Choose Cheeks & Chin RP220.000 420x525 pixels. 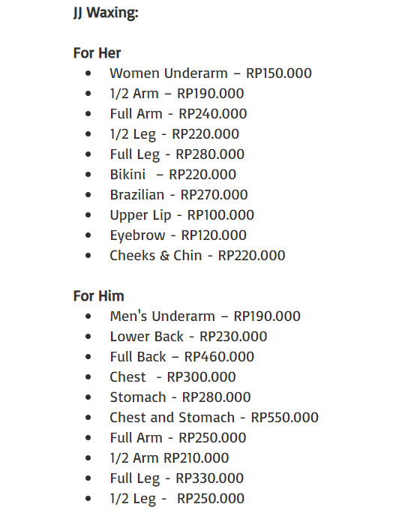tap(197, 256)
